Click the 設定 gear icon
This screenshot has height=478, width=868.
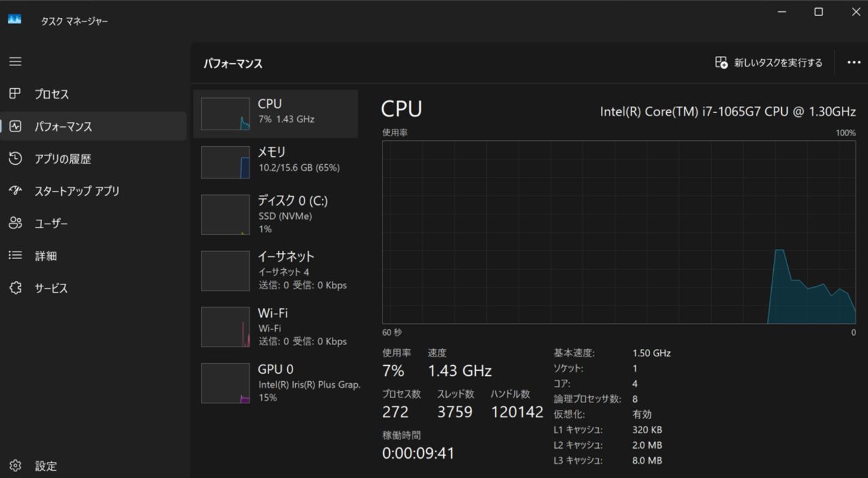pos(15,465)
